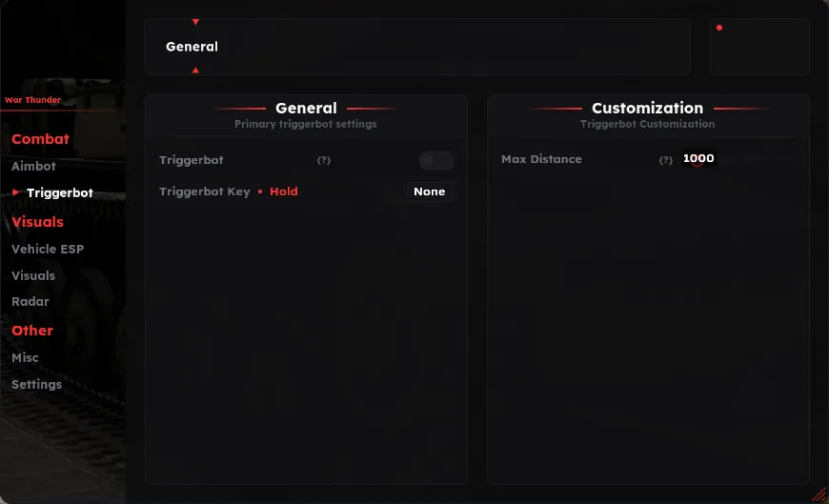Open the Hold key mode selector
The width and height of the screenshot is (829, 504).
point(284,192)
